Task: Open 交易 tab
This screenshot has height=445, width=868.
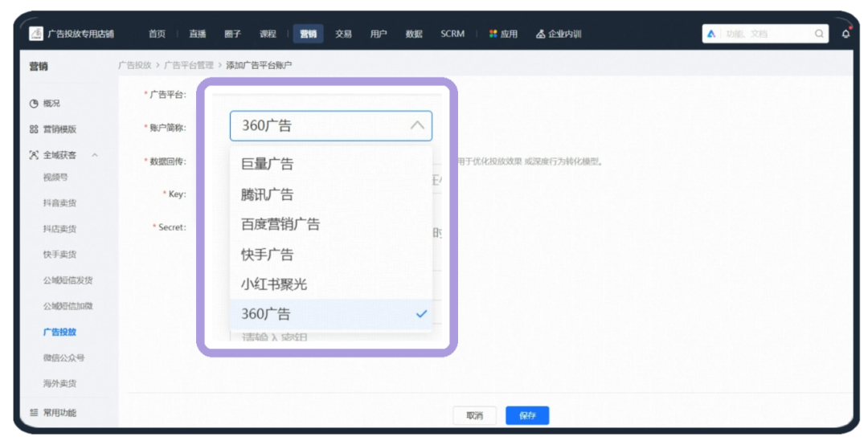Action: coord(343,34)
